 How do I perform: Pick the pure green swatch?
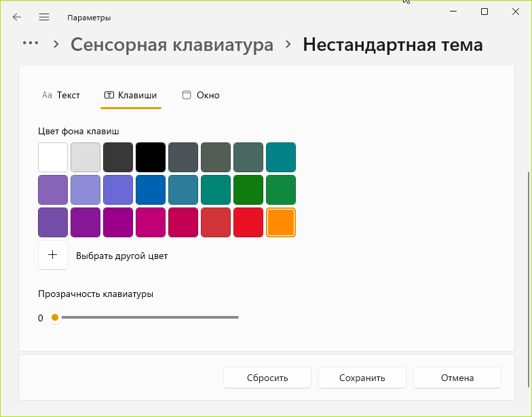click(x=248, y=190)
